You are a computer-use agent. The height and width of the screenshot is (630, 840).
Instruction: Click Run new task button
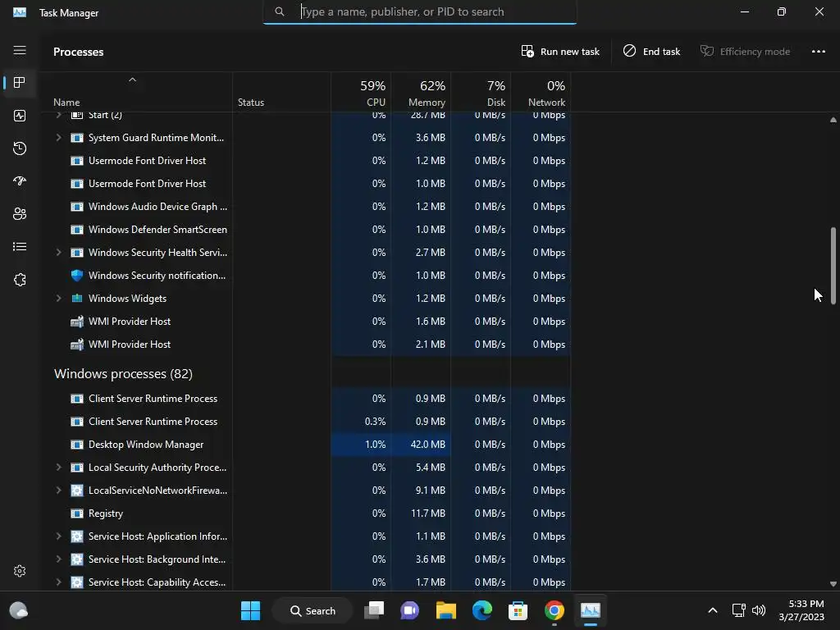coord(560,52)
